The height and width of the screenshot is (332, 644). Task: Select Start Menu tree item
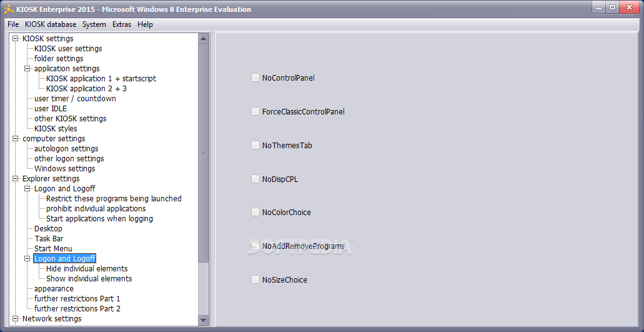pyautogui.click(x=53, y=249)
